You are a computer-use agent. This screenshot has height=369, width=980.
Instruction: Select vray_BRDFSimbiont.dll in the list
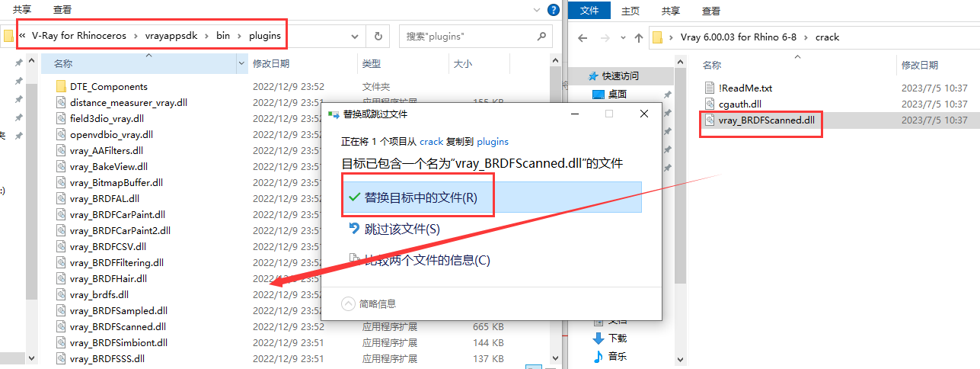tap(118, 342)
